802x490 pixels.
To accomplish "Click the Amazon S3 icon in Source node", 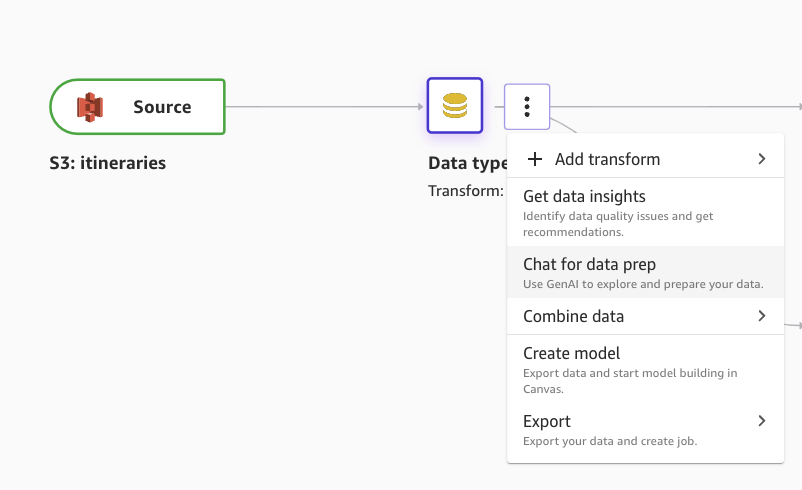I will [91, 107].
